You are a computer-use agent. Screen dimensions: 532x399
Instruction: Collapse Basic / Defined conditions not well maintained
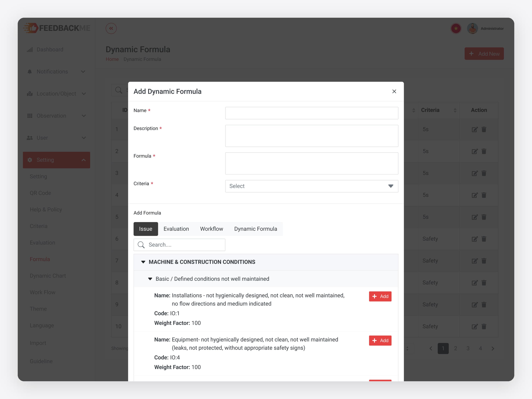150,279
